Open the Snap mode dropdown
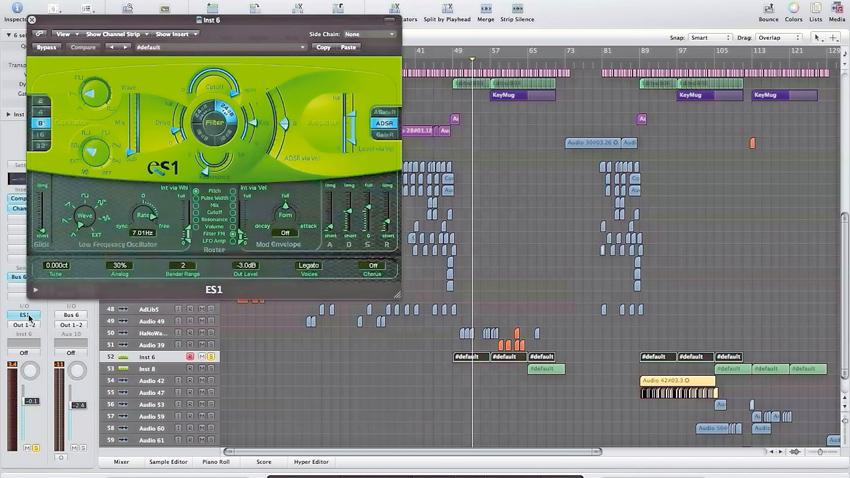The height and width of the screenshot is (478, 850). click(710, 37)
